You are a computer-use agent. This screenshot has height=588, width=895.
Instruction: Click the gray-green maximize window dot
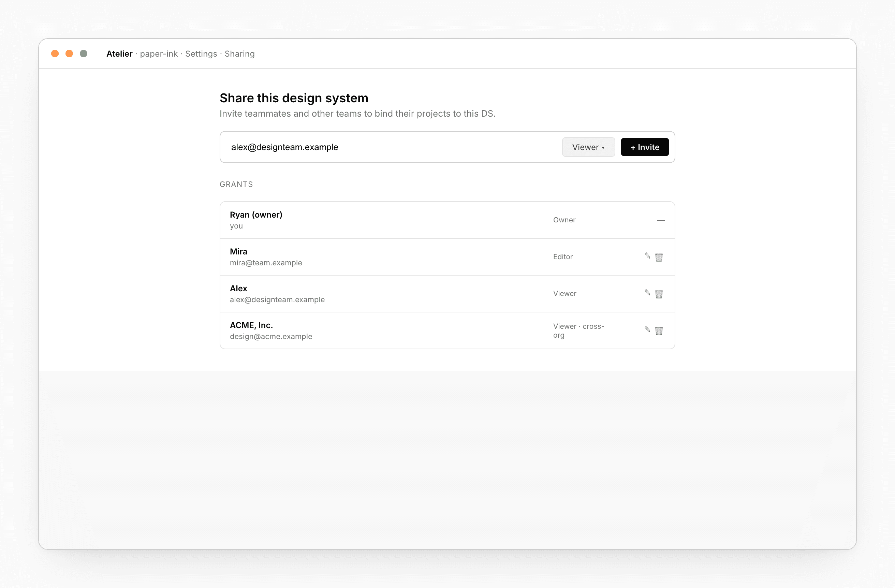[84, 54]
